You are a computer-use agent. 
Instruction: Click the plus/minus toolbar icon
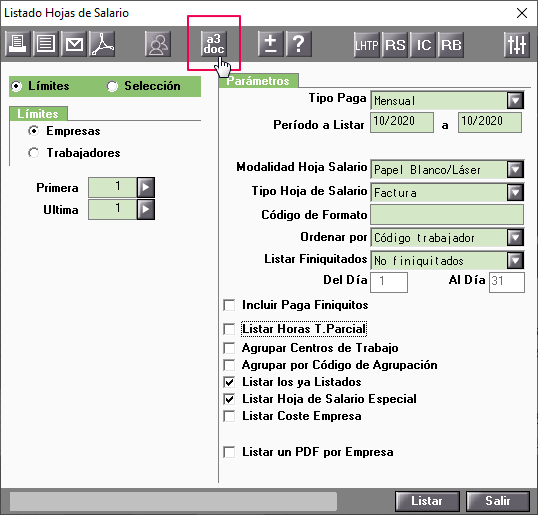(x=270, y=44)
